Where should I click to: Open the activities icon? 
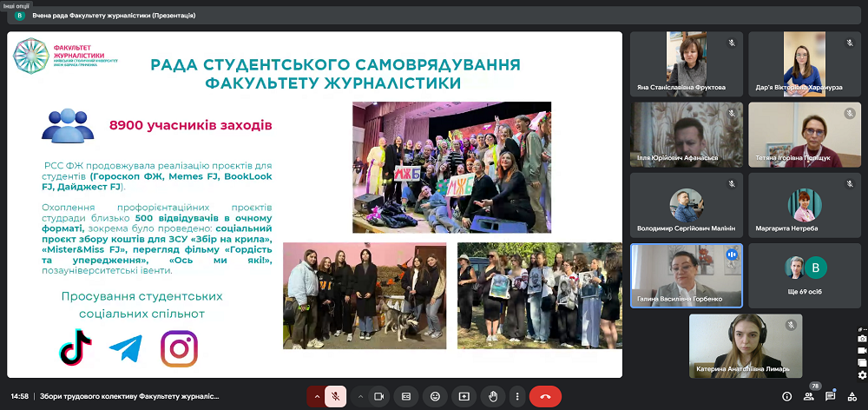852,396
